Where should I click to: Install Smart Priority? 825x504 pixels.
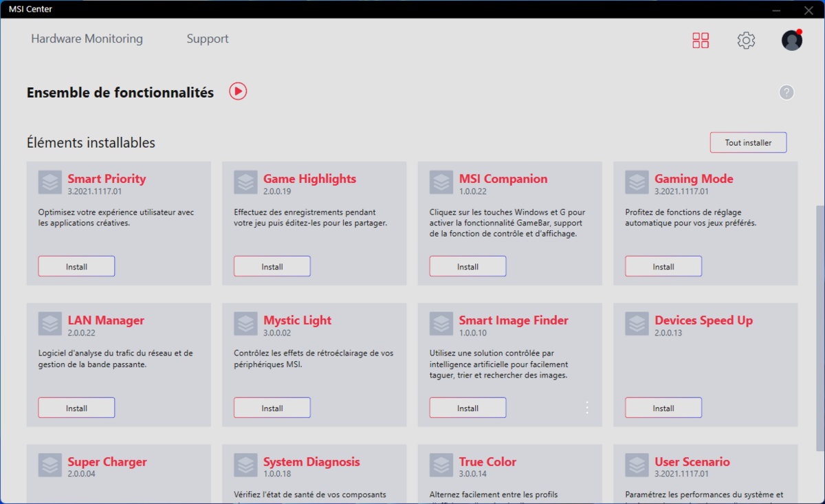point(76,266)
